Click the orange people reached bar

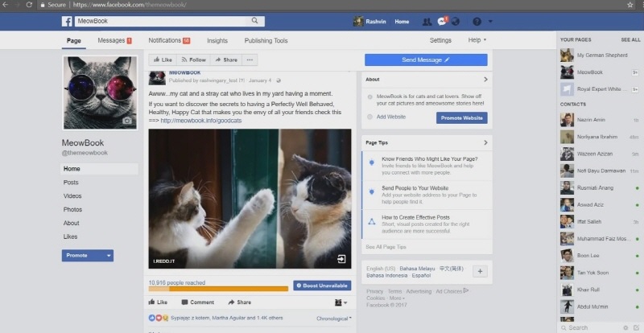click(218, 289)
